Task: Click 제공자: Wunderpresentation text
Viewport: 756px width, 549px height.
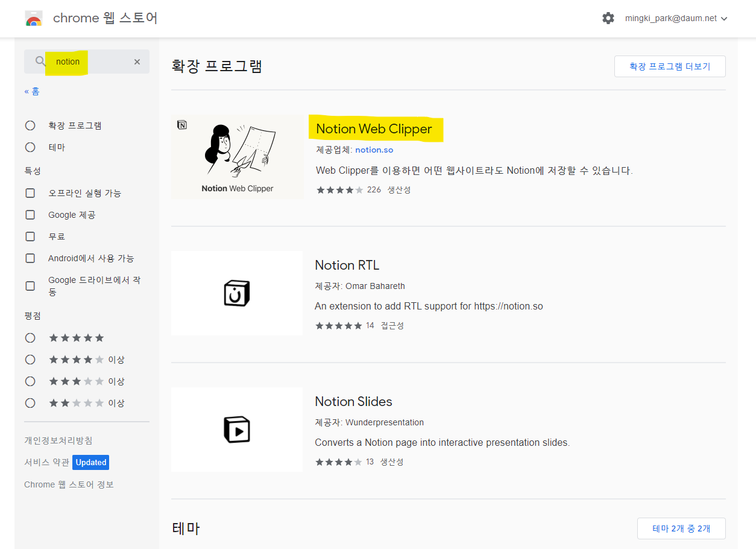Action: point(369,422)
